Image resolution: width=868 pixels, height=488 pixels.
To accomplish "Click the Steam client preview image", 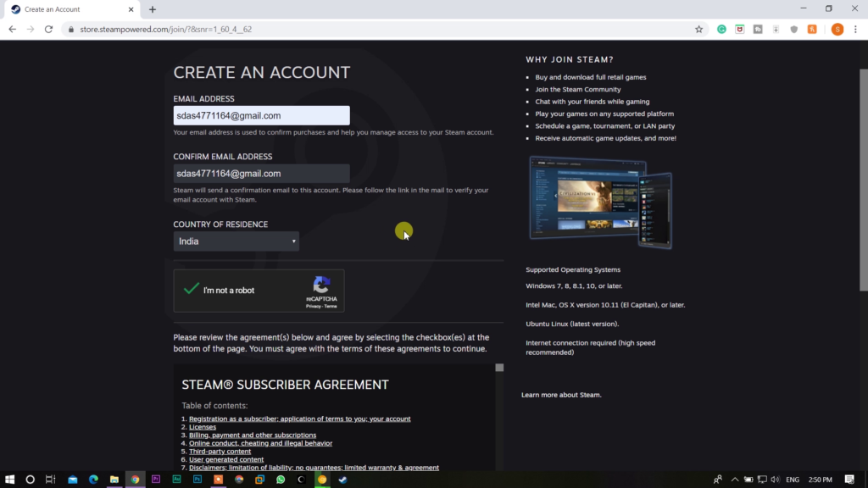I will pyautogui.click(x=600, y=202).
